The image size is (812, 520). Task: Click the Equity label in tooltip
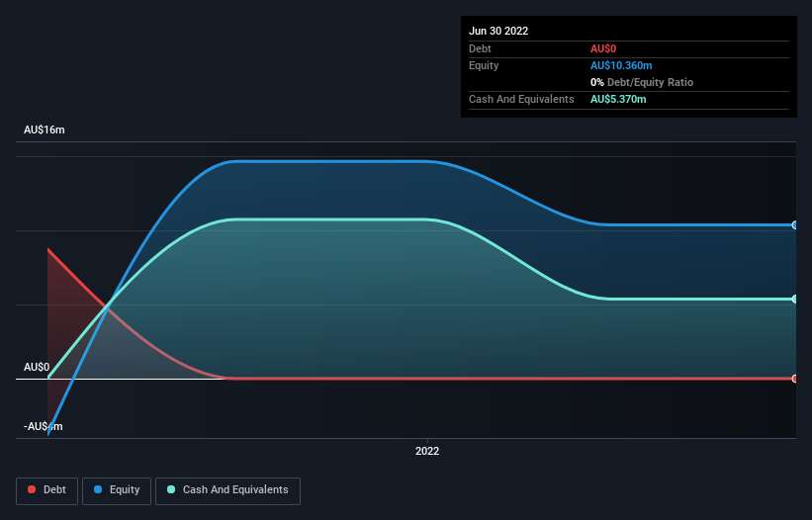coord(484,65)
